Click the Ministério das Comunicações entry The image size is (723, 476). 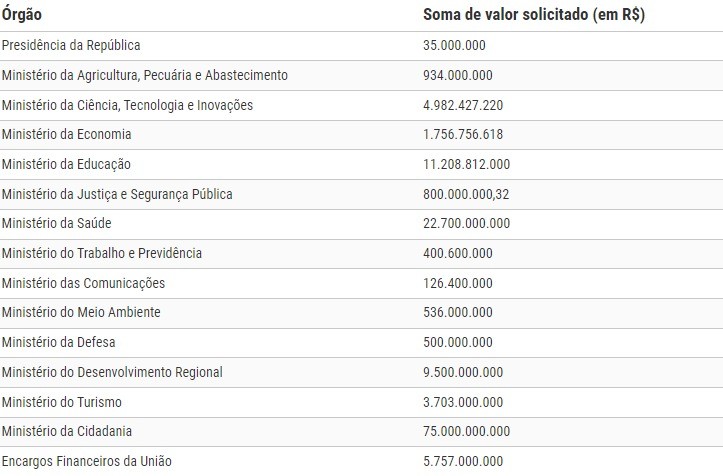click(83, 283)
